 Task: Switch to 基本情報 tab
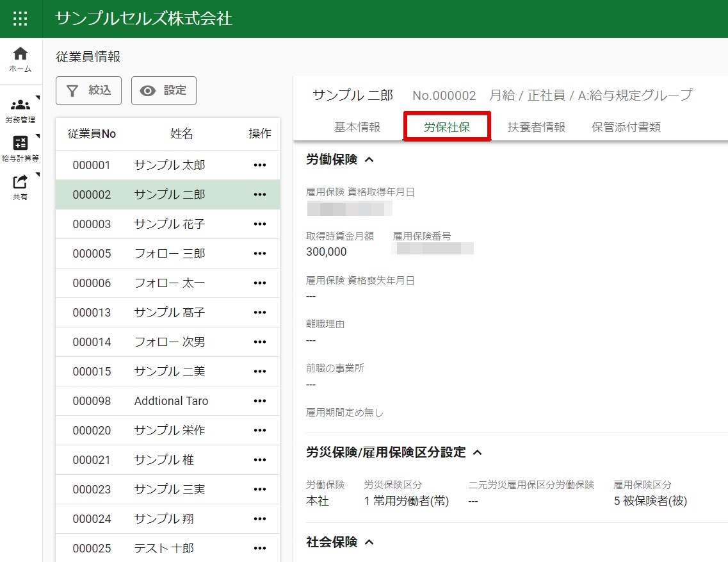coord(357,127)
